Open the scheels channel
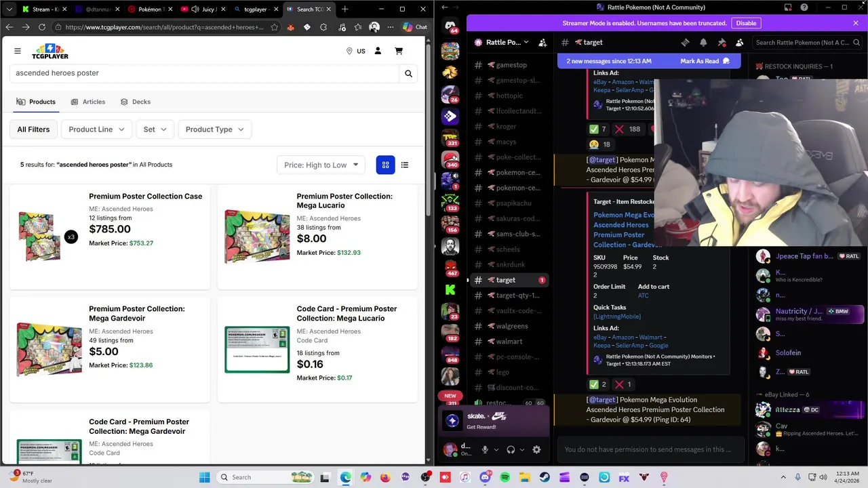The height and width of the screenshot is (488, 868). (510, 249)
